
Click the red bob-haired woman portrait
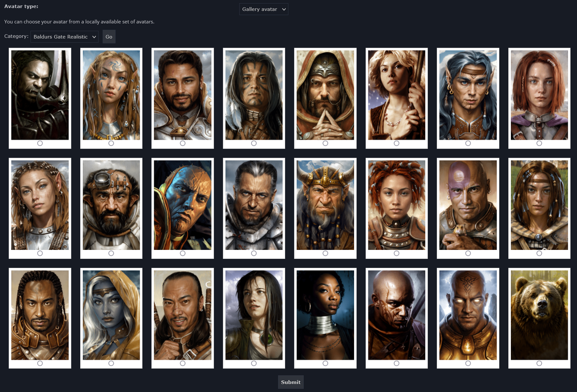point(539,95)
